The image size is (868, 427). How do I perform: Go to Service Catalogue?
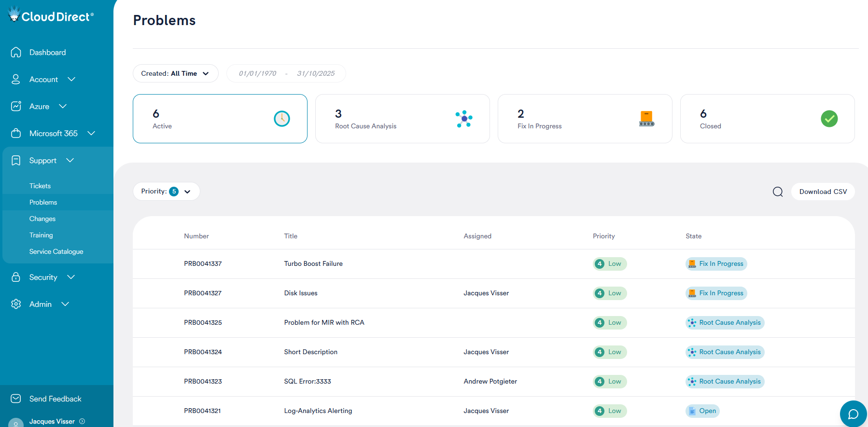point(56,251)
